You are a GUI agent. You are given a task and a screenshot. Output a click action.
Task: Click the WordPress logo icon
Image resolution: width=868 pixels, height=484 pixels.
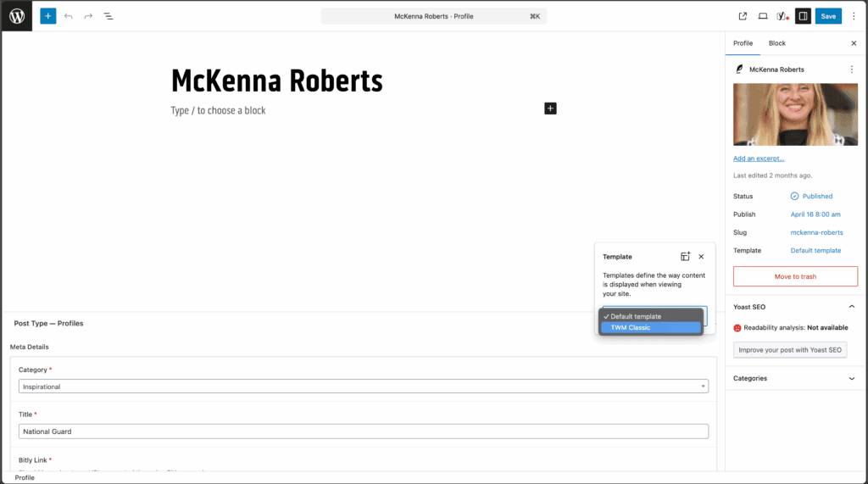point(17,16)
